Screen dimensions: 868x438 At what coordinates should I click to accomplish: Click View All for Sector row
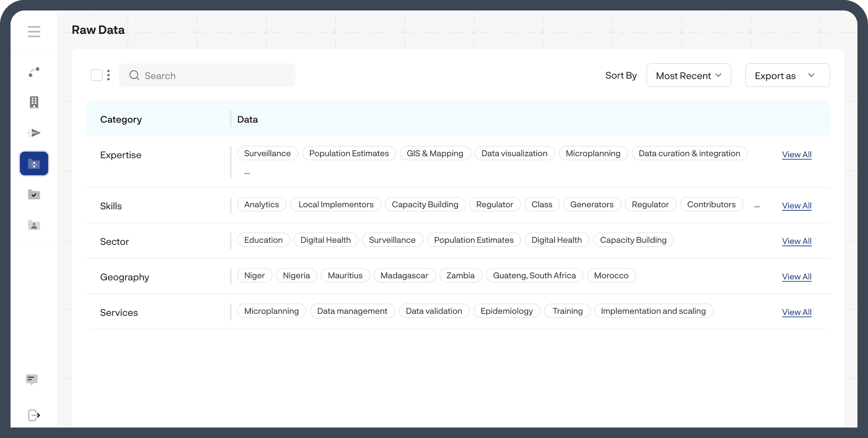797,241
